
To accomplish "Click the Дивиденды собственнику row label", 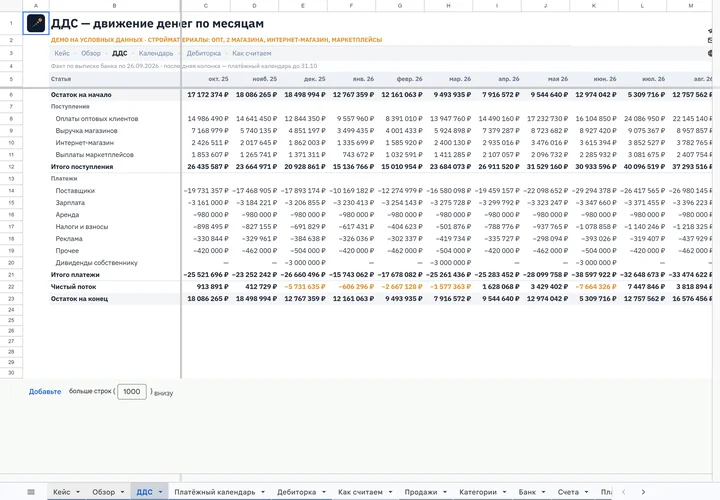I will [x=96, y=263].
